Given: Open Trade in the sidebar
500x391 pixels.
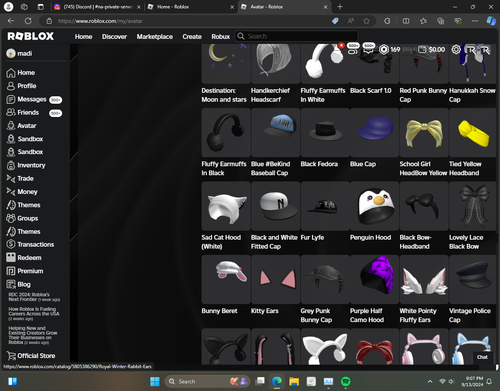Looking at the screenshot, I should click(x=20, y=179).
